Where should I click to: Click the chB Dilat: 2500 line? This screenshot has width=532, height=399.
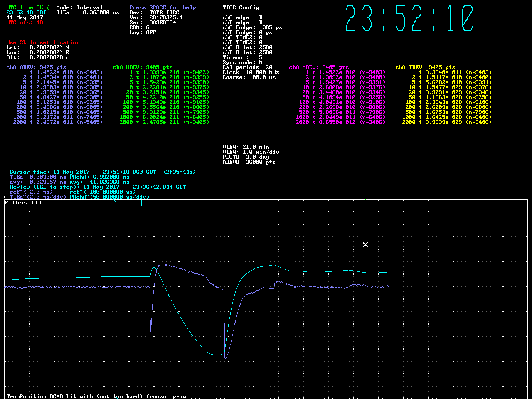point(247,52)
